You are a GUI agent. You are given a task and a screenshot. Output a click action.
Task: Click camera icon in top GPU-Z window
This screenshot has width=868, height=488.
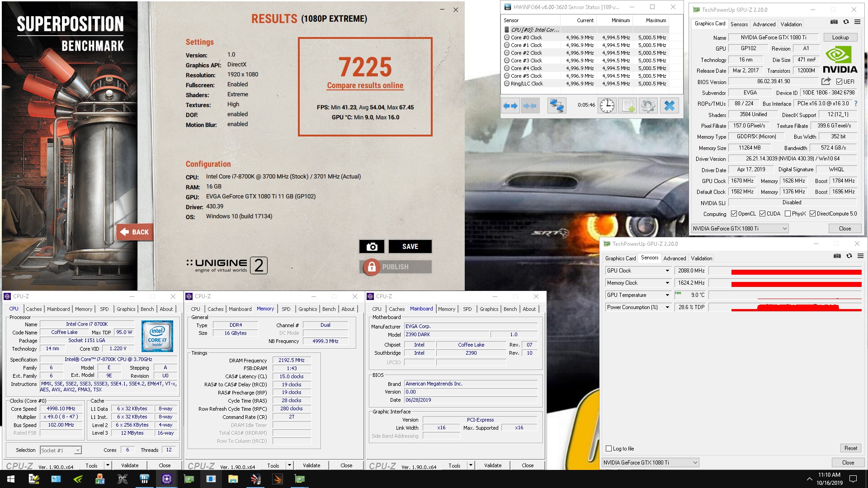(834, 22)
